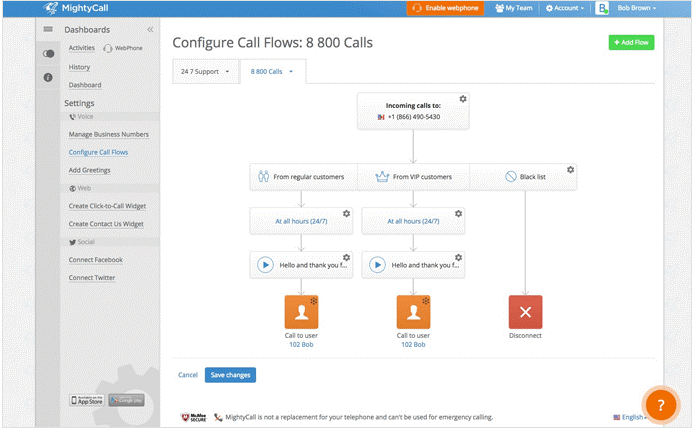Open the Bob Brown user menu

click(636, 8)
